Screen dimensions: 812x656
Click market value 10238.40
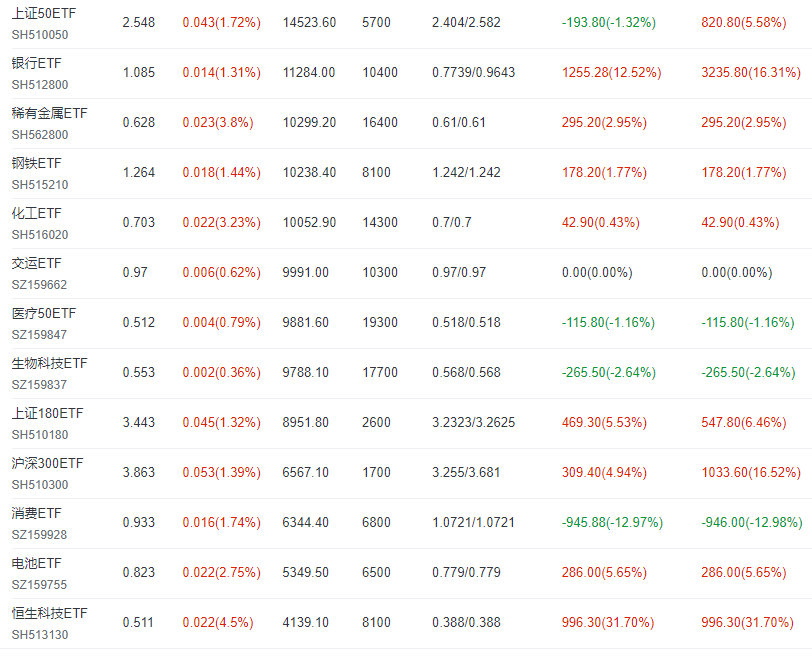pyautogui.click(x=309, y=172)
